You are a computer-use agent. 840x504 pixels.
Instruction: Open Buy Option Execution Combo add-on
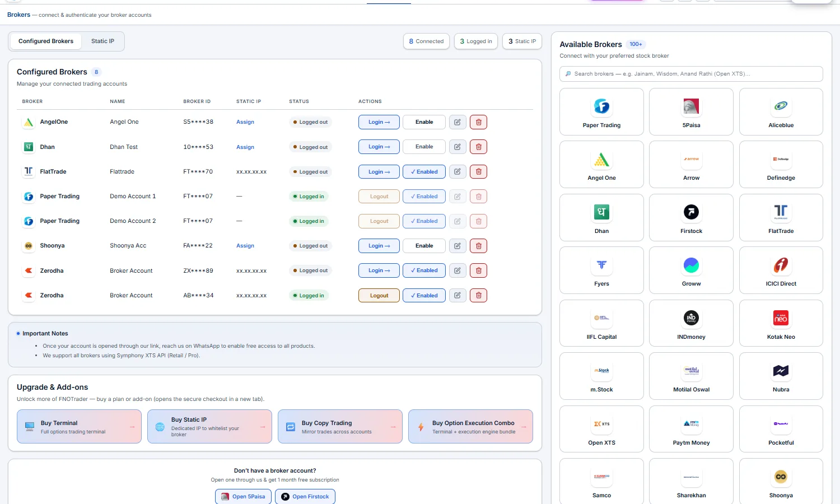click(x=470, y=427)
